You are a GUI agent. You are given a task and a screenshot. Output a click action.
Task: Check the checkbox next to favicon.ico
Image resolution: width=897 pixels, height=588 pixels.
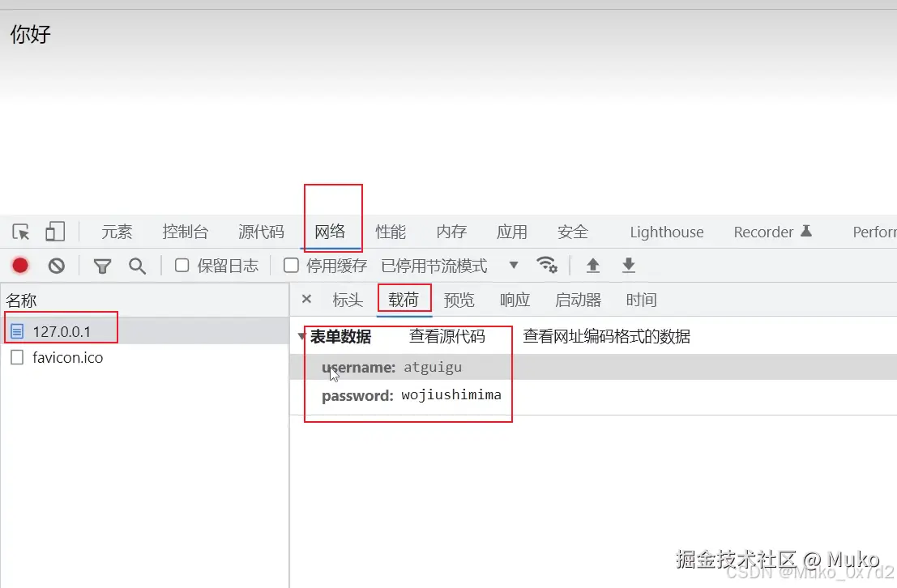17,357
